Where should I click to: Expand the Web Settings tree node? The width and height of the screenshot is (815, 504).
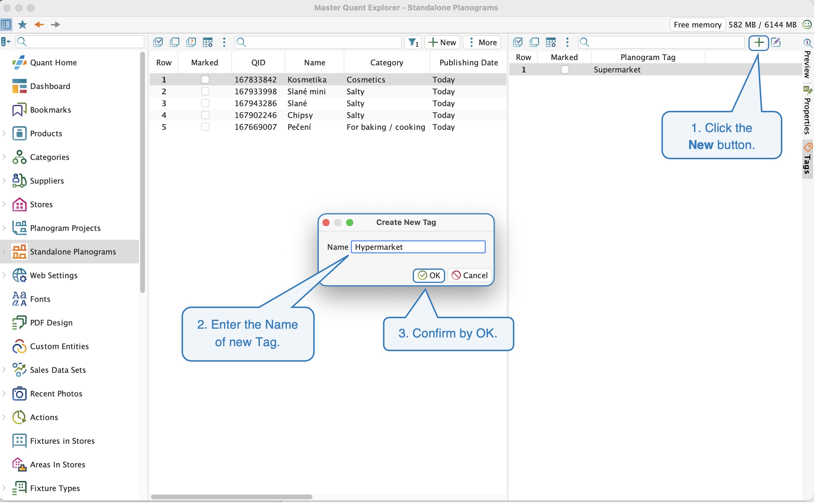(x=4, y=275)
